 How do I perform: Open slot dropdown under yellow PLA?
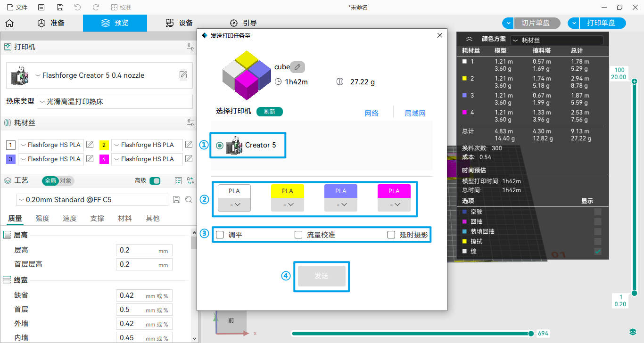tap(288, 204)
